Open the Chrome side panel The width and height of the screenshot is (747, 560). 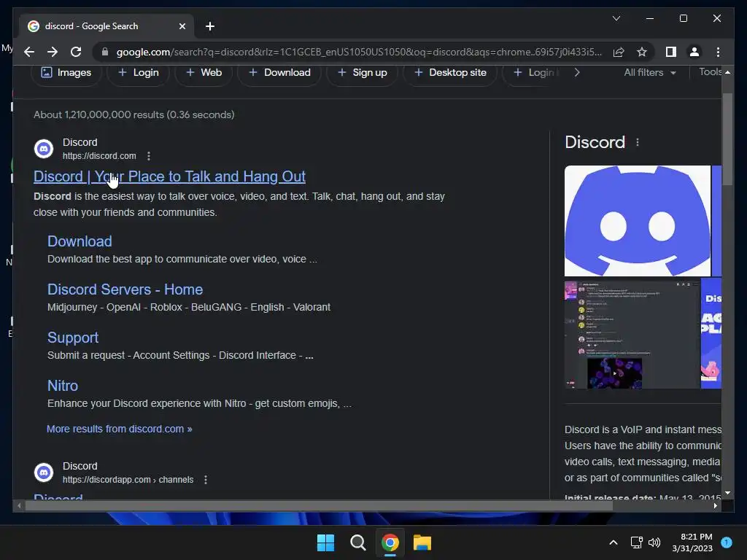tap(671, 52)
